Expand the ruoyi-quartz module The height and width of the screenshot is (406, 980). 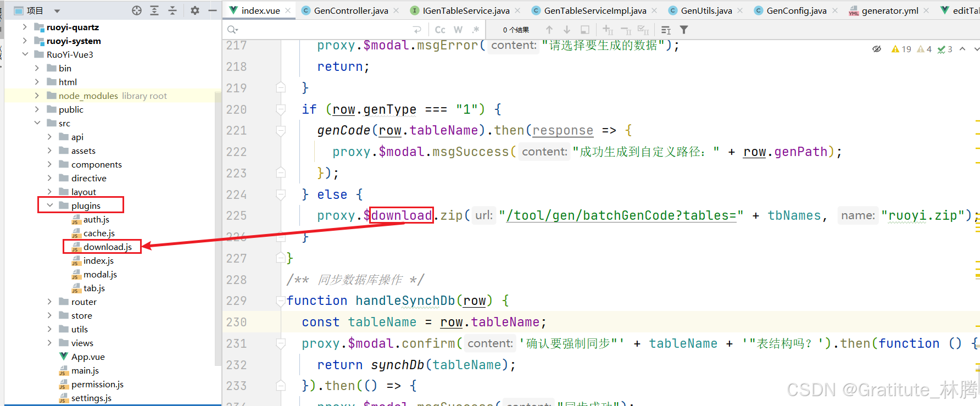pos(25,27)
